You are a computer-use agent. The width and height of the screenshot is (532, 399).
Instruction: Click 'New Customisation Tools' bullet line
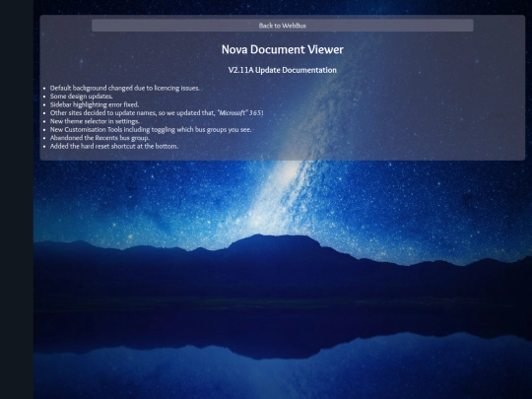[x=151, y=130]
